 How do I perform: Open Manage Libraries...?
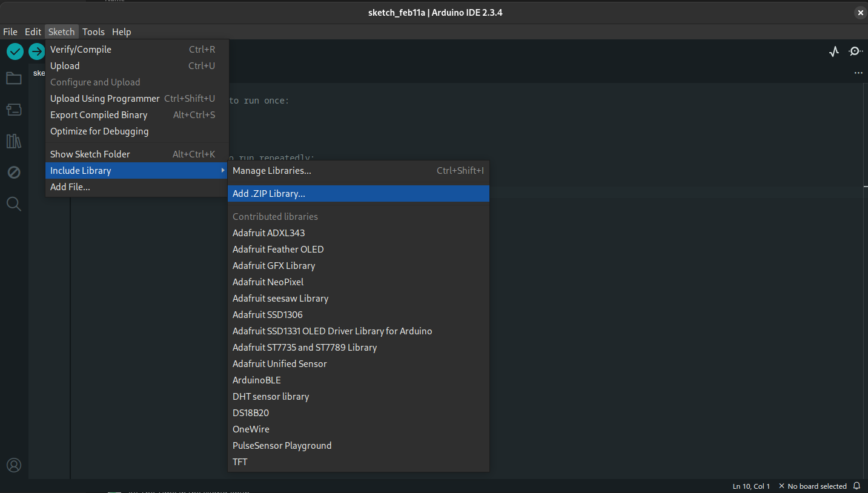[359, 171]
